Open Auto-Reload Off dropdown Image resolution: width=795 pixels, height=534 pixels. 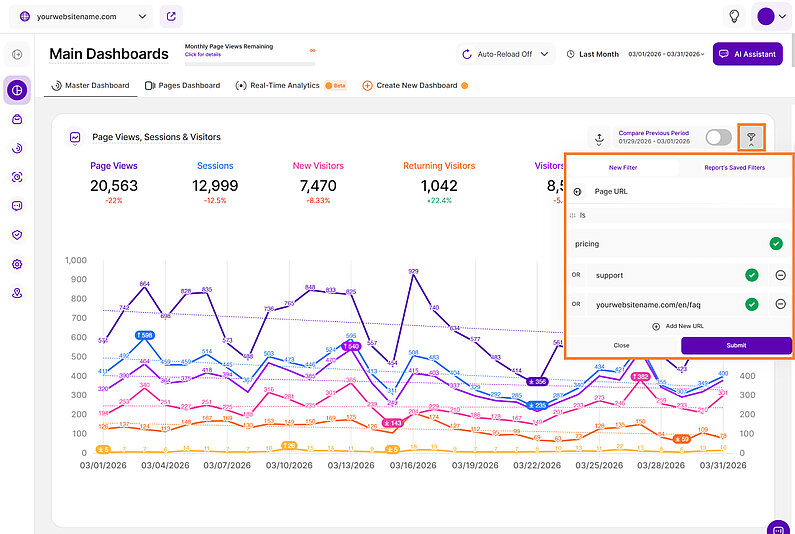click(505, 54)
